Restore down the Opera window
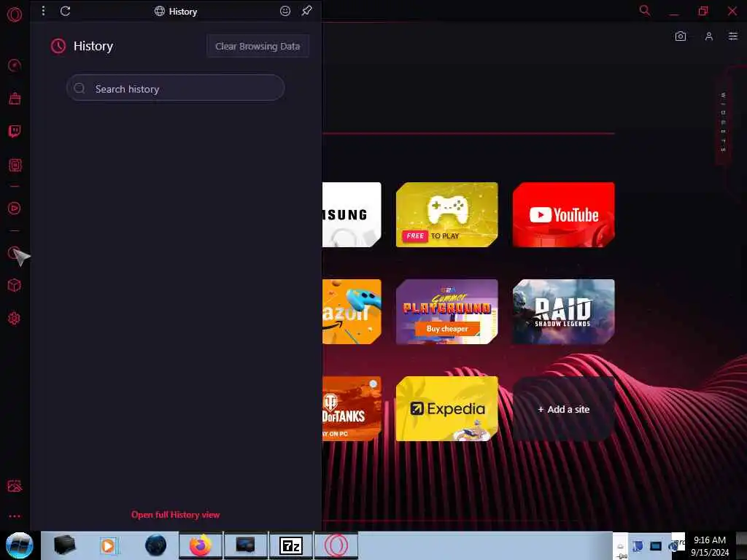Image resolution: width=747 pixels, height=560 pixels. (703, 10)
